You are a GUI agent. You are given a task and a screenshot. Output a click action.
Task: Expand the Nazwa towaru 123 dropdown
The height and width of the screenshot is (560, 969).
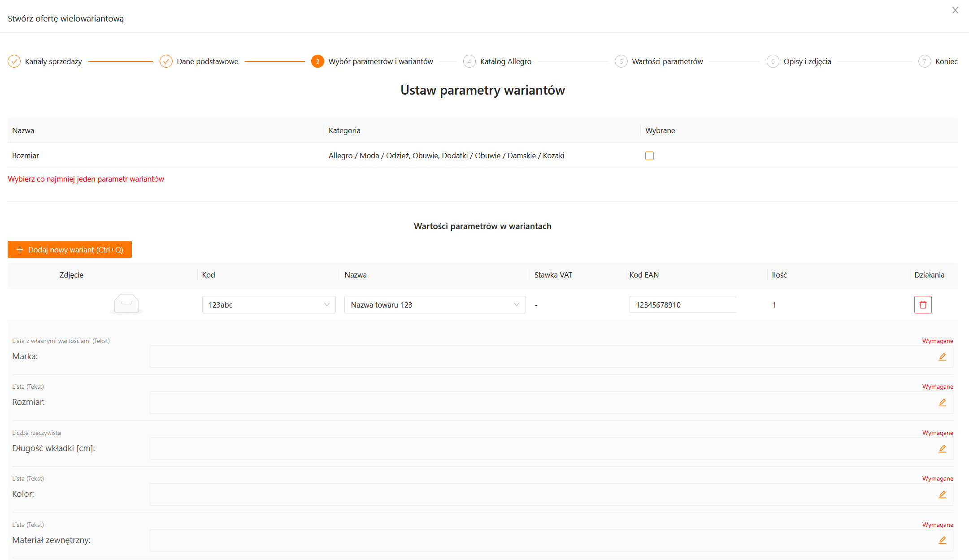(435, 305)
